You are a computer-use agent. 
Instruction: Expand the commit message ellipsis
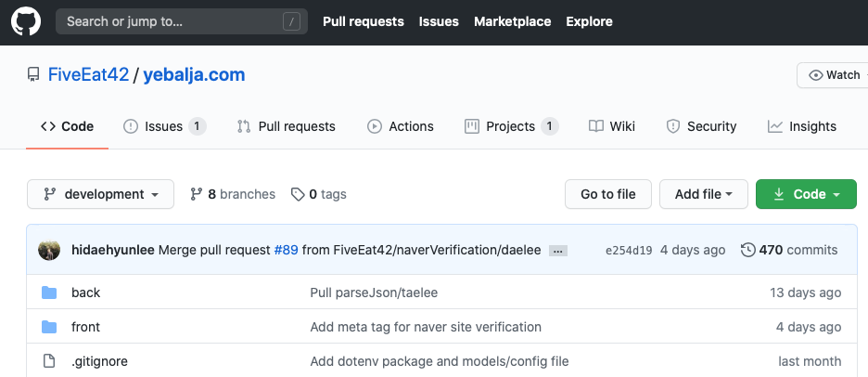coord(557,251)
